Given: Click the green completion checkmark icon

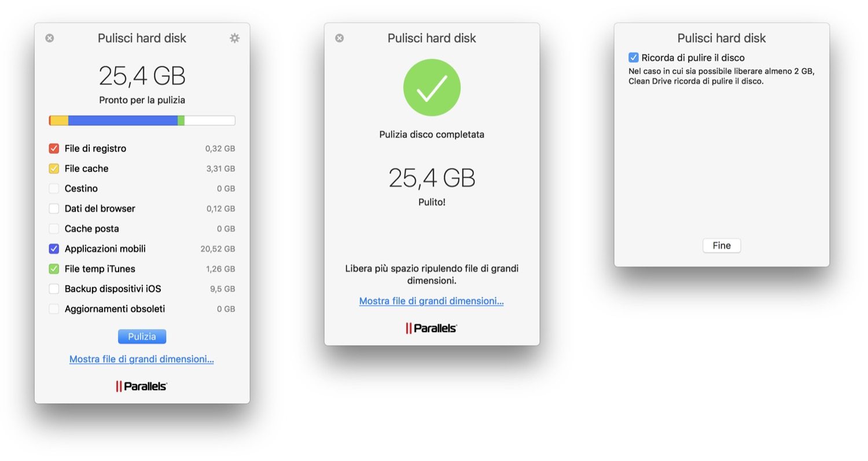Looking at the screenshot, I should (432, 87).
